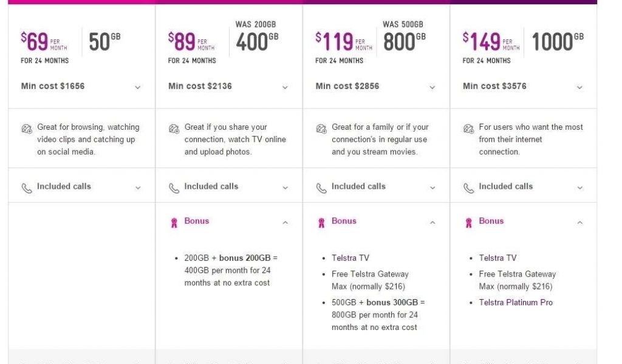Open Included calls chevron in $119 plan
Viewport: 622px width, 364px height.
point(432,188)
